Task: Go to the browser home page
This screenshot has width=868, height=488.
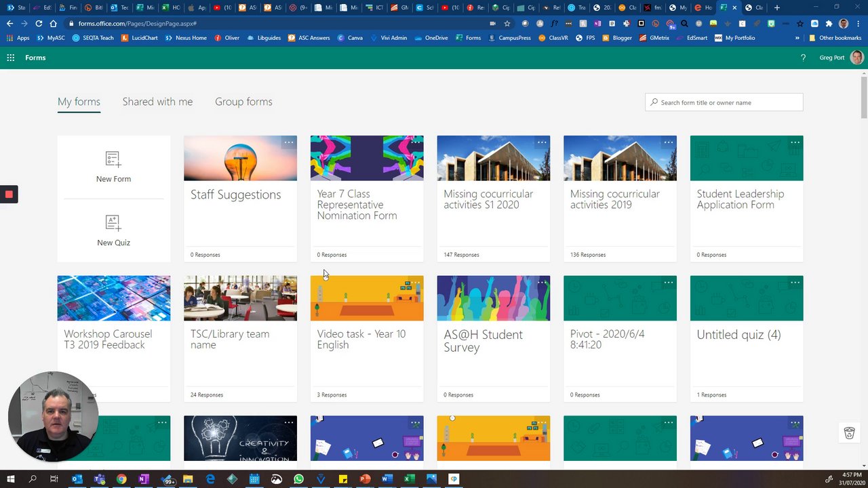Action: coord(54,24)
